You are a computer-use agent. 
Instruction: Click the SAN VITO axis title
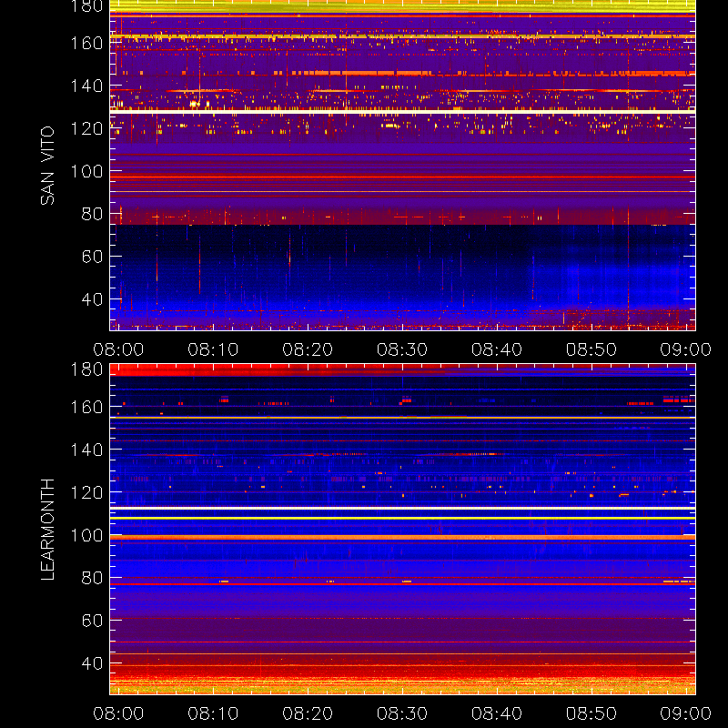point(47,166)
